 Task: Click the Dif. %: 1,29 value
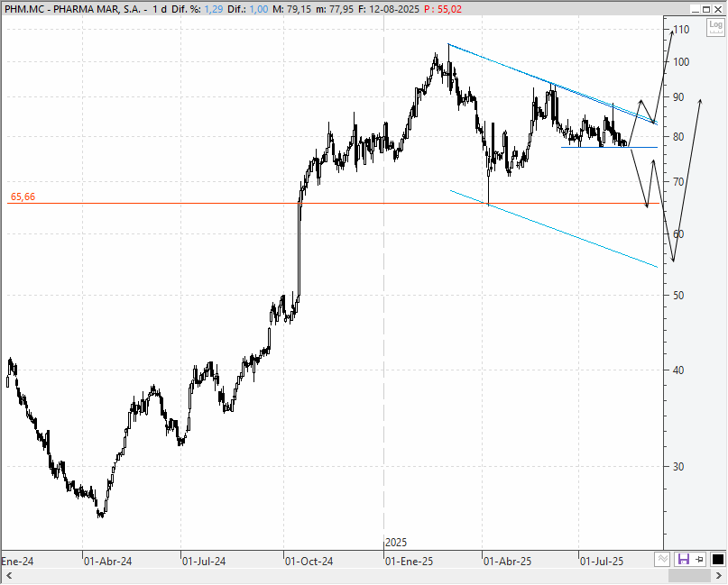[x=197, y=9]
